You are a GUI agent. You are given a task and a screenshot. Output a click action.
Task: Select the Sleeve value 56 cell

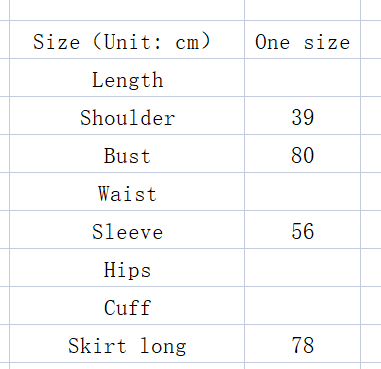(x=302, y=230)
